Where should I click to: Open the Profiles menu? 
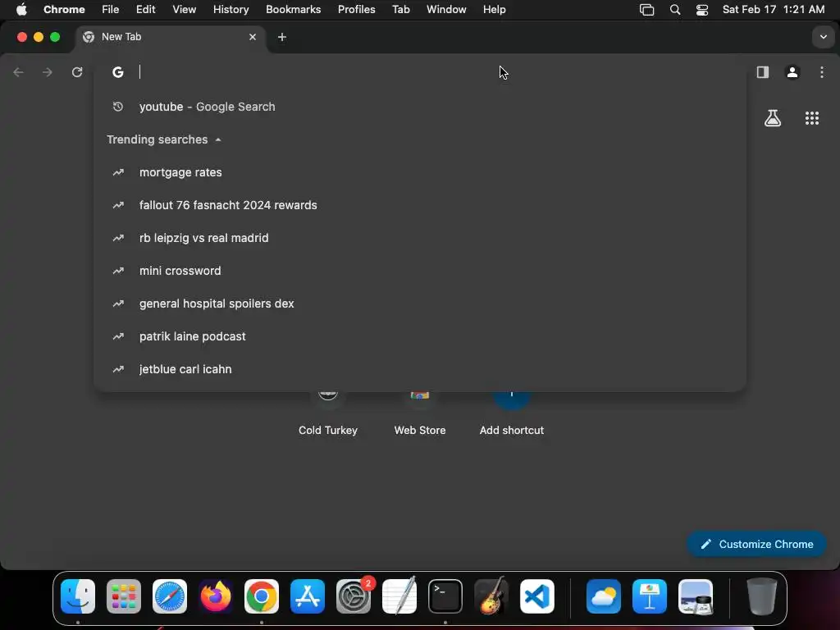(x=356, y=10)
